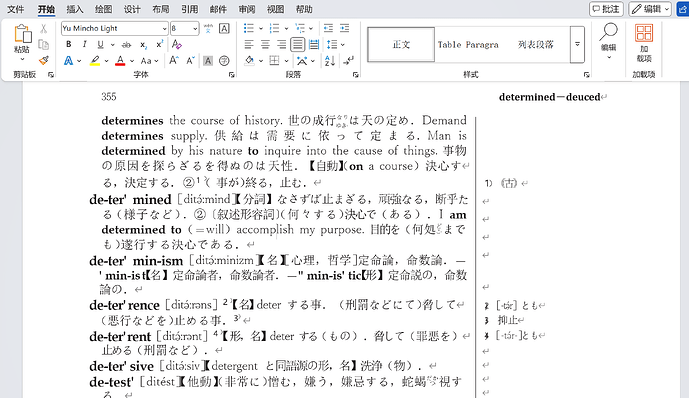Select the Format Painter brush icon
This screenshot has width=689, height=398.
click(x=44, y=60)
